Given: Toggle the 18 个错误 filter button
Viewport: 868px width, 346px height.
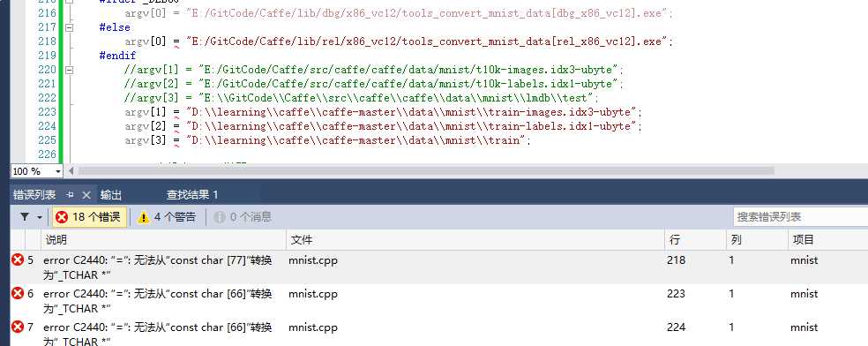Looking at the screenshot, I should click(x=90, y=217).
